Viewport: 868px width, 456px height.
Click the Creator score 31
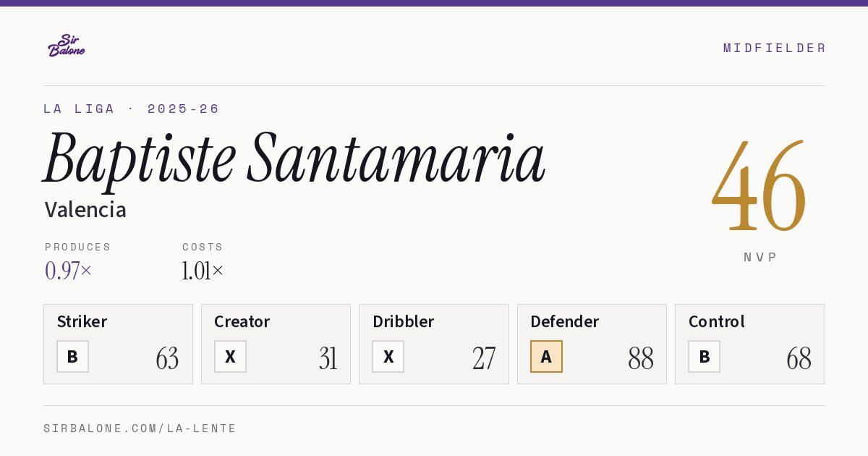click(x=328, y=358)
